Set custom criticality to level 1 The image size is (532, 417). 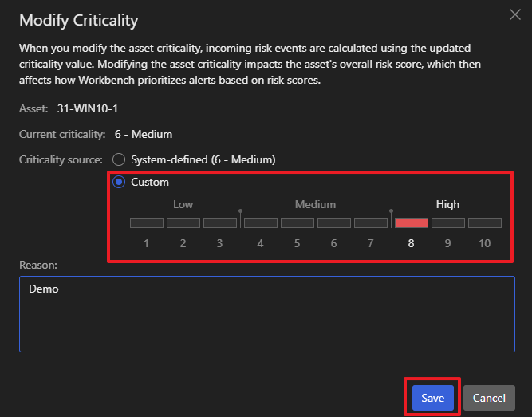point(147,223)
